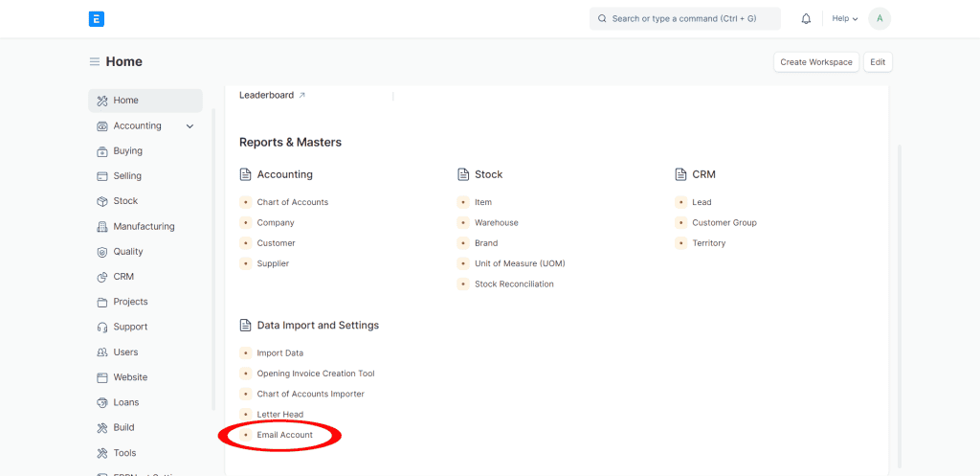Open the Help dropdown menu
This screenshot has height=476, width=980.
tap(844, 18)
